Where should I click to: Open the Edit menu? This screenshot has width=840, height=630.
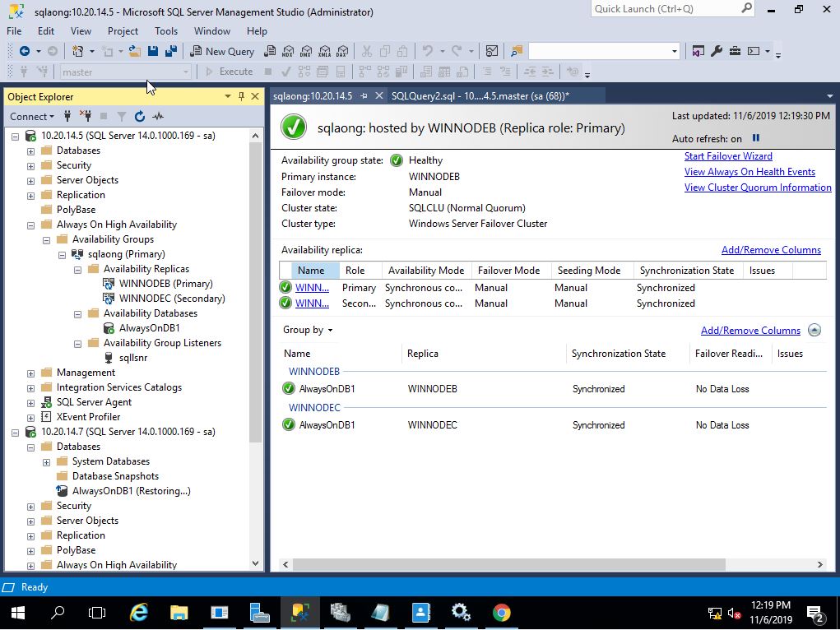(x=46, y=31)
